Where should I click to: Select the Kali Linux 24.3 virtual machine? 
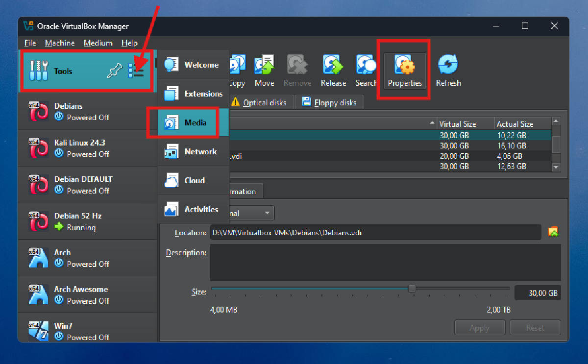coord(88,148)
